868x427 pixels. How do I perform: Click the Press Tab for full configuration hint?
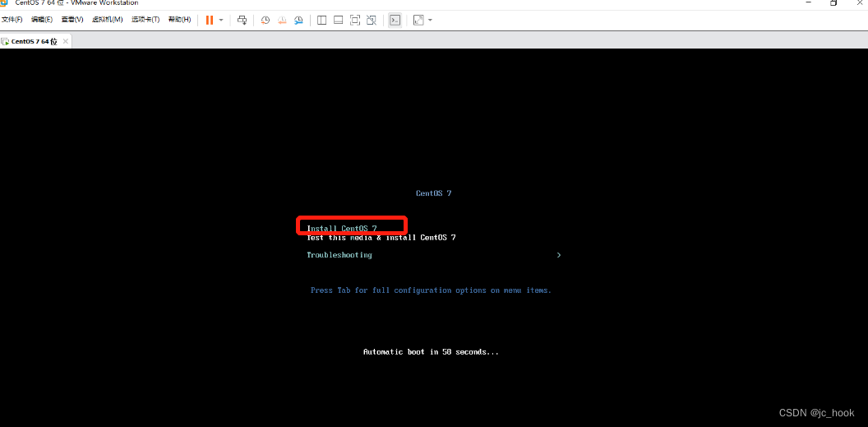click(432, 290)
